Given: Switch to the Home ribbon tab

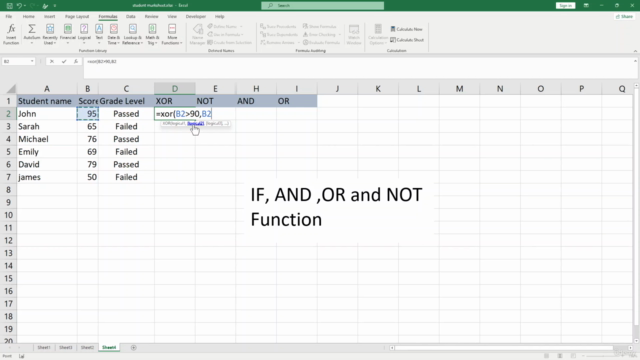Looking at the screenshot, I should (29, 16).
